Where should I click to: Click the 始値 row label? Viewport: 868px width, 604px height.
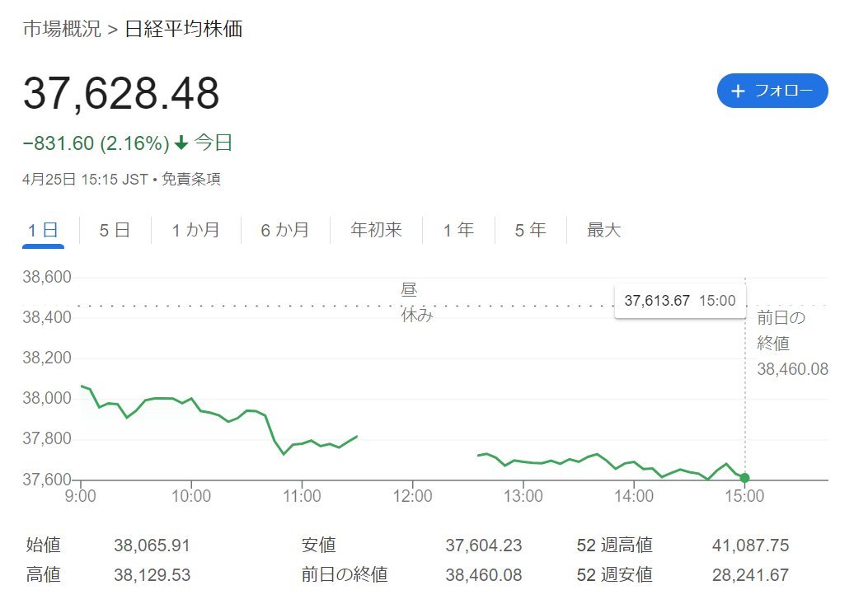point(43,545)
